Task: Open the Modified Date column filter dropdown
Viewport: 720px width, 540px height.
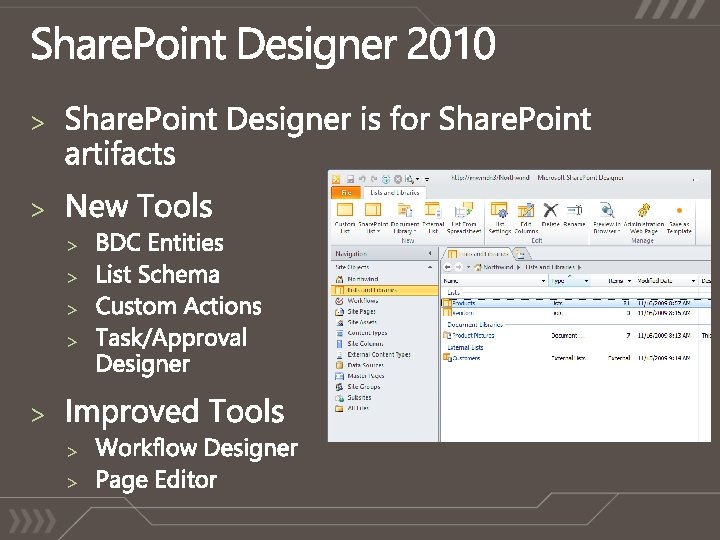Action: pos(693,281)
